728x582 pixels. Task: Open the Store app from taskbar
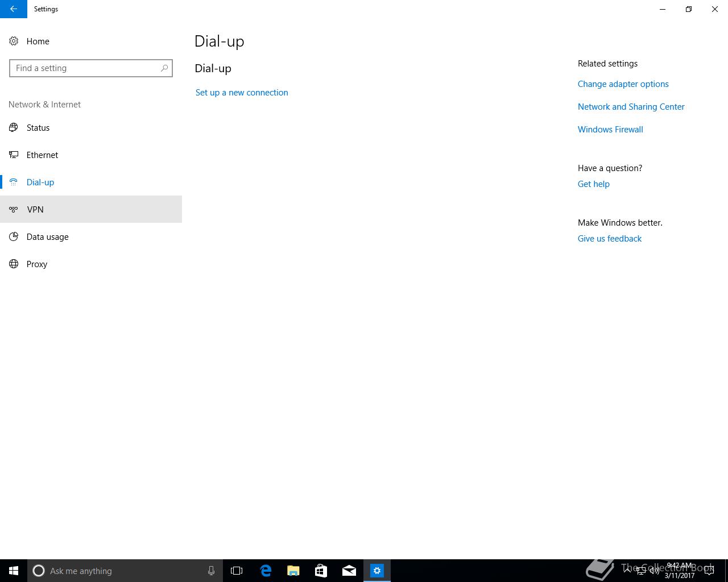pyautogui.click(x=321, y=571)
